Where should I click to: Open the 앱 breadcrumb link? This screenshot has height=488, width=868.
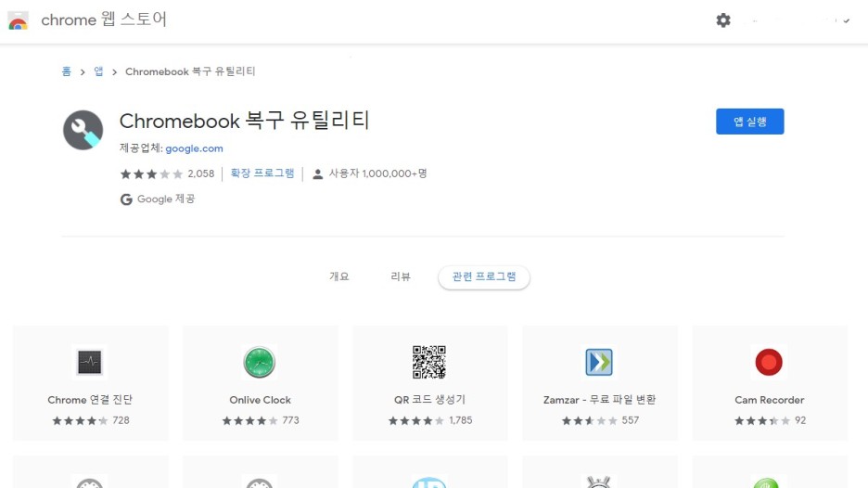point(98,71)
